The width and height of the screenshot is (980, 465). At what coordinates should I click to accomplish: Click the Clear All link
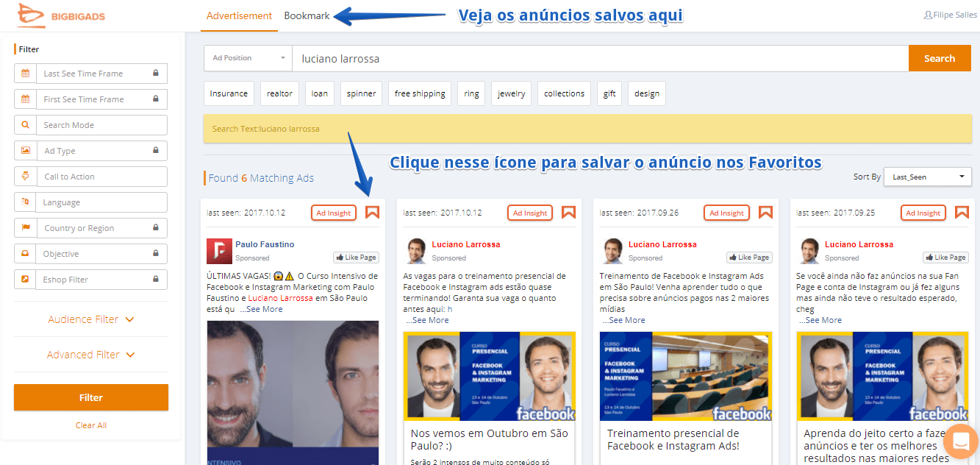pyautogui.click(x=91, y=425)
